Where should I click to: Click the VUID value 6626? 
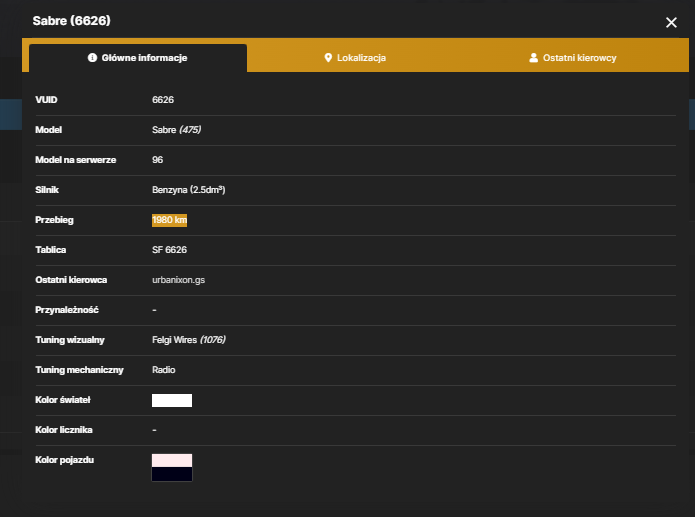[x=163, y=100]
